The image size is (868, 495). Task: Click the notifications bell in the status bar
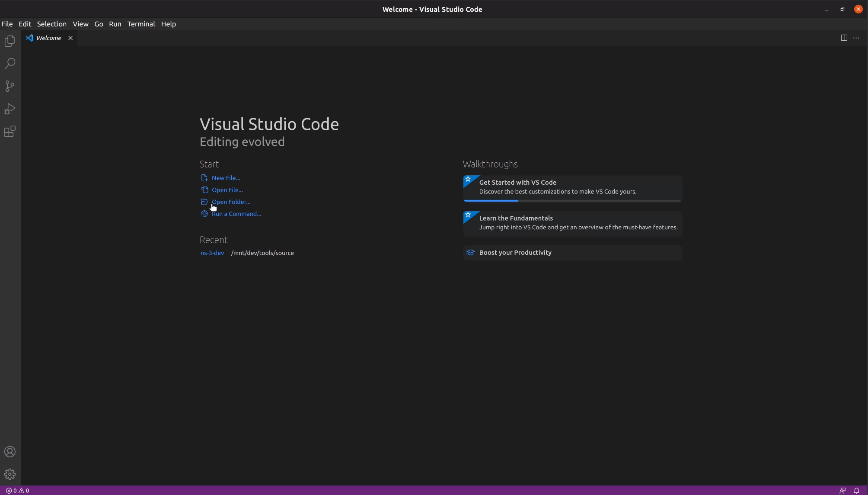pyautogui.click(x=856, y=490)
